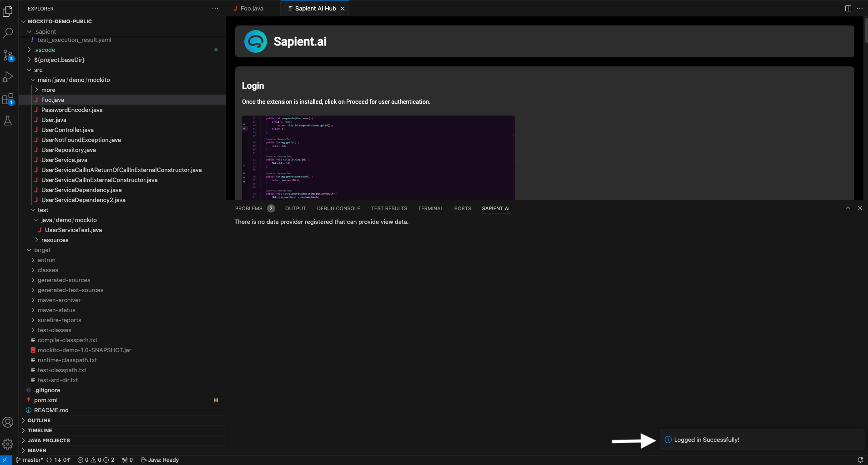The height and width of the screenshot is (465, 868).
Task: Click the Java Ready status item
Action: point(160,460)
